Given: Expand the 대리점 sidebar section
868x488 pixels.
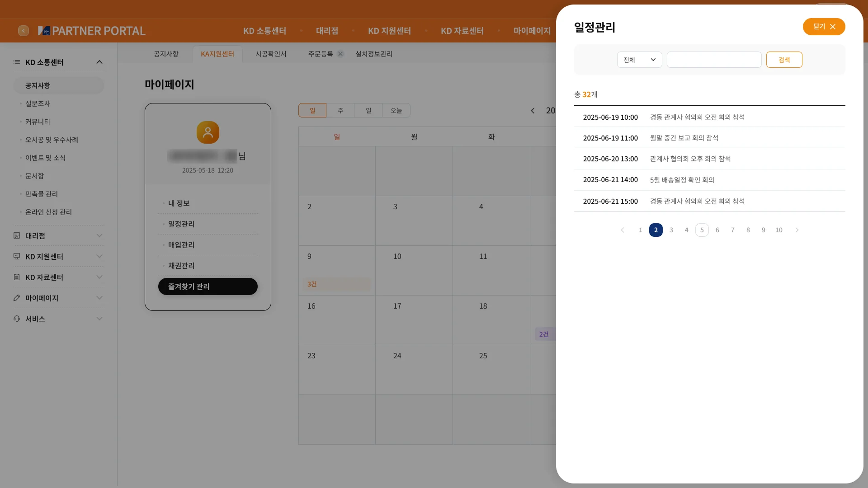Looking at the screenshot, I should pos(99,235).
